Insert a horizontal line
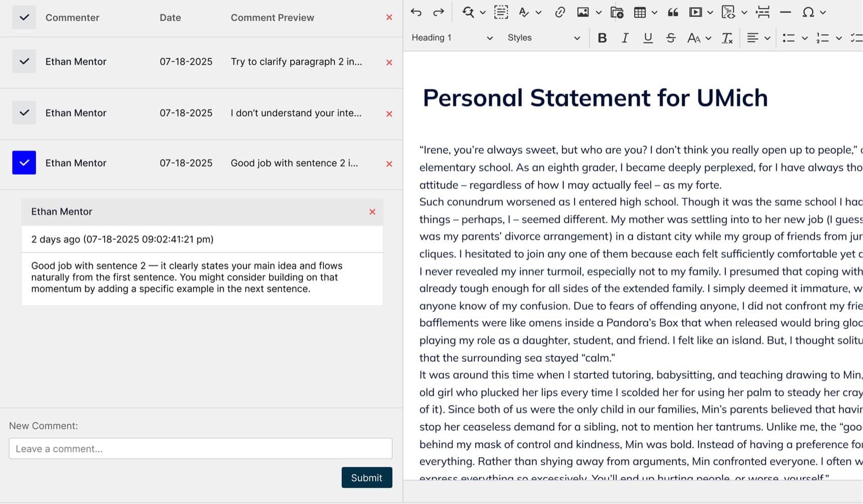The image size is (863, 504). [x=785, y=12]
